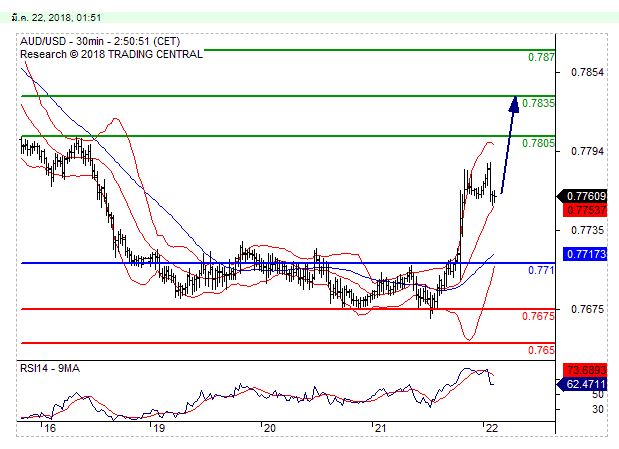Image resolution: width=619 pixels, height=449 pixels.
Task: Click the date header 'มี.ค. 22, 2018, 01:51'
Action: click(56, 18)
